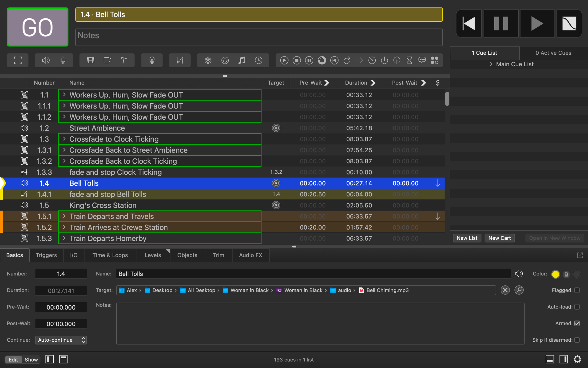The width and height of the screenshot is (588, 368).
Task: Expand the Crossfade to Clock Ticking group
Action: click(x=64, y=139)
